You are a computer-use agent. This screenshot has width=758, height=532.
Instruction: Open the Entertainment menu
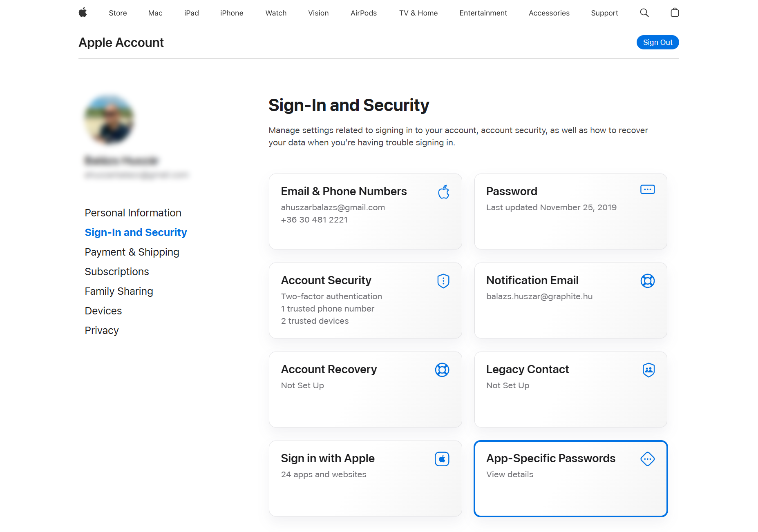point(483,13)
